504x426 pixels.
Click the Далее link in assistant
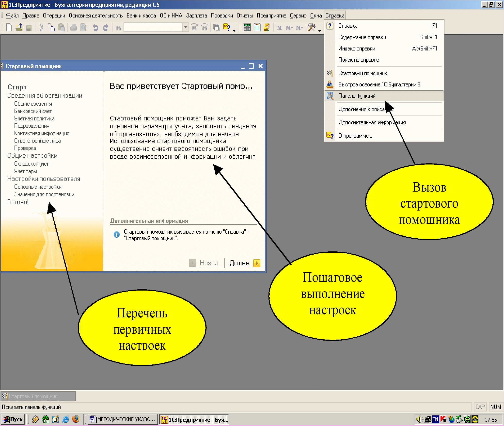tap(239, 263)
